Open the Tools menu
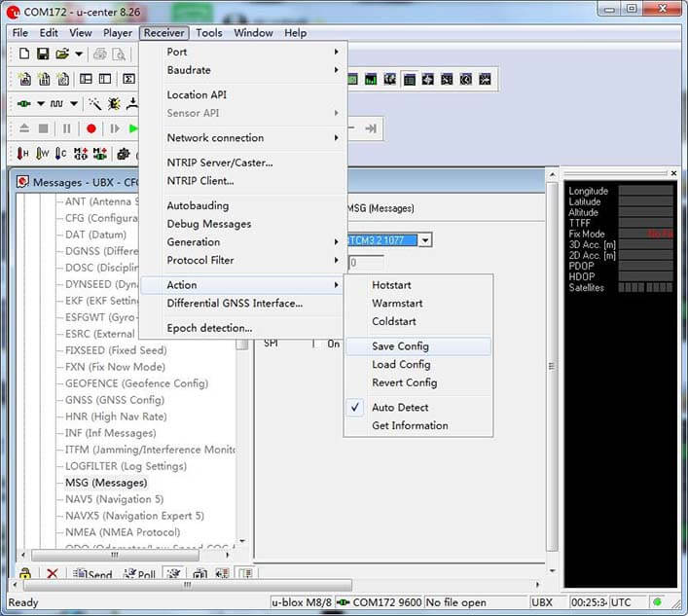The width and height of the screenshot is (688, 616). pyautogui.click(x=209, y=33)
